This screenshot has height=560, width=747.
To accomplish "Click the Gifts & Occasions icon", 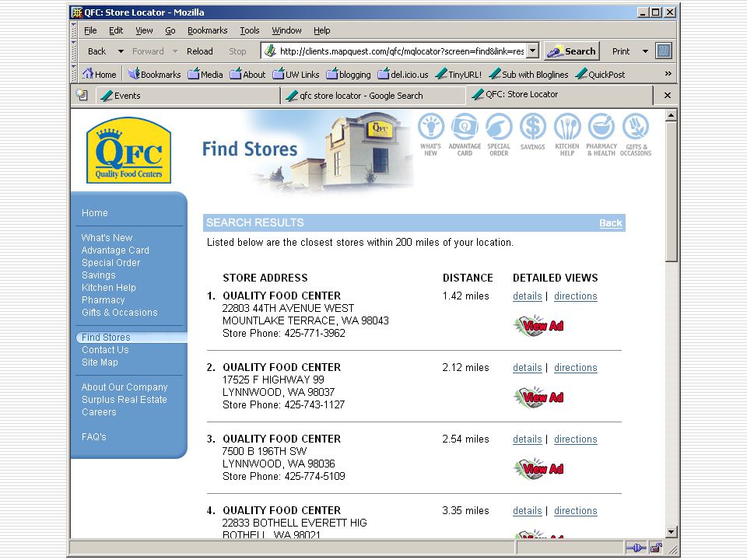I will pos(636,135).
